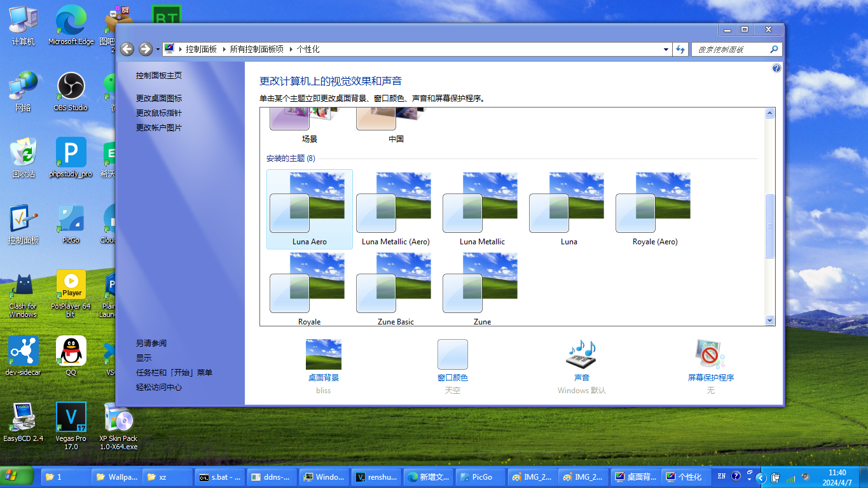868x488 pixels.
Task: Open dev-sidecar desktop icon
Action: (24, 356)
